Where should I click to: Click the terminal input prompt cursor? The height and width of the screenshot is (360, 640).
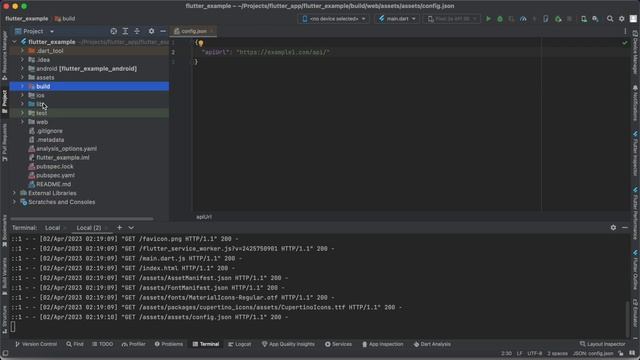tap(13, 327)
